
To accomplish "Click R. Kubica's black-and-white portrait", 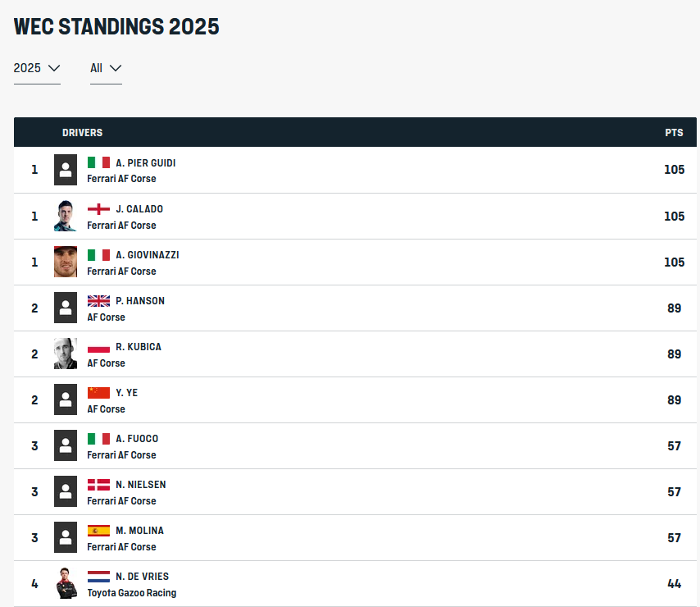I will 66,354.
